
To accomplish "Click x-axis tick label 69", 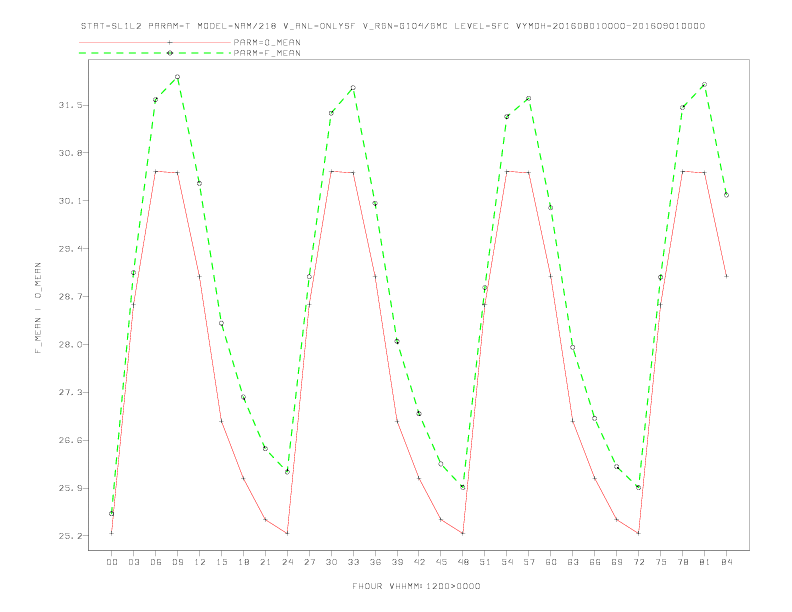I will click(x=617, y=562).
